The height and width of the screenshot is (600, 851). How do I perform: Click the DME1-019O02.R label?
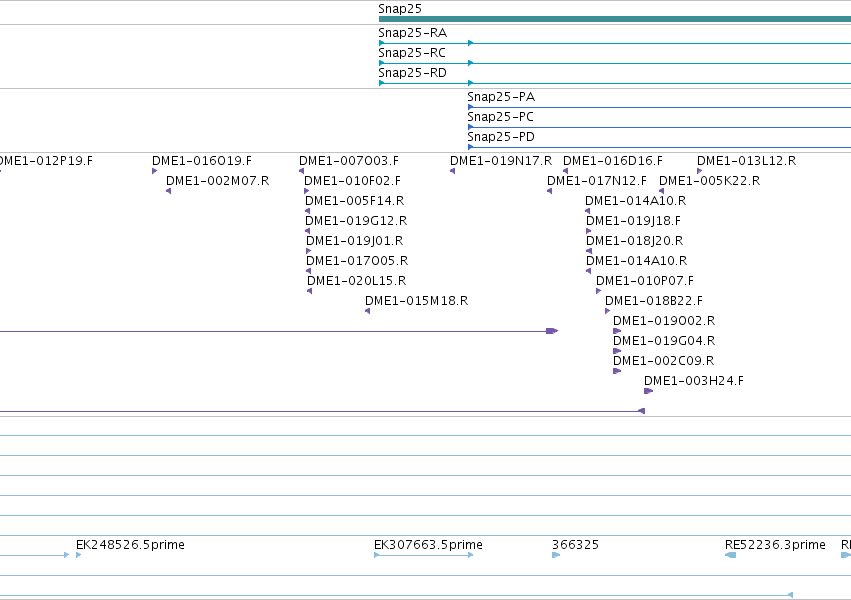click(664, 322)
